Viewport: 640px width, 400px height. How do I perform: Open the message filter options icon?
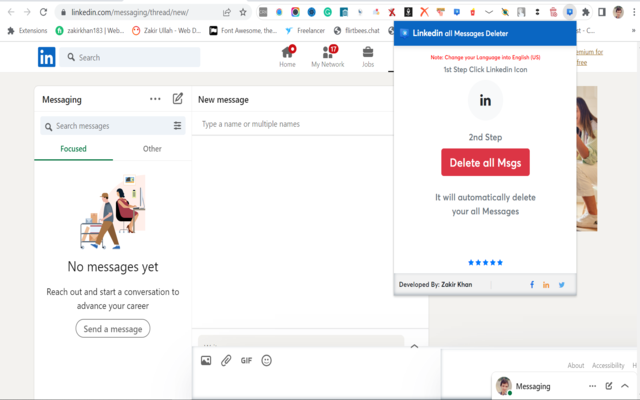pos(178,126)
